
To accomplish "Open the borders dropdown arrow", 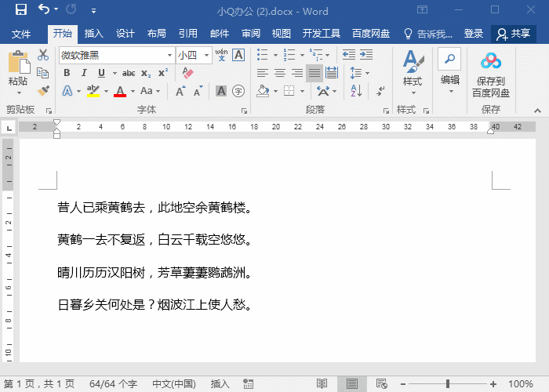I will click(302, 92).
